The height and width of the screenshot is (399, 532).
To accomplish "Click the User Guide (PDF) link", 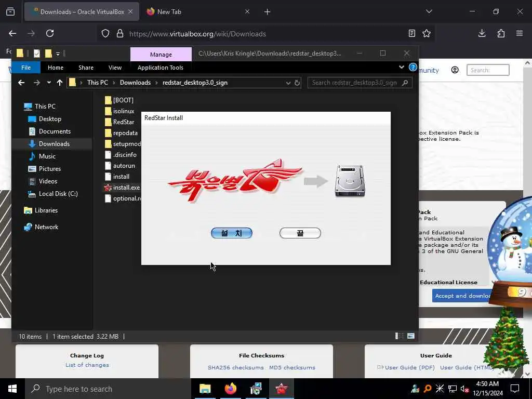I will click(x=409, y=367).
